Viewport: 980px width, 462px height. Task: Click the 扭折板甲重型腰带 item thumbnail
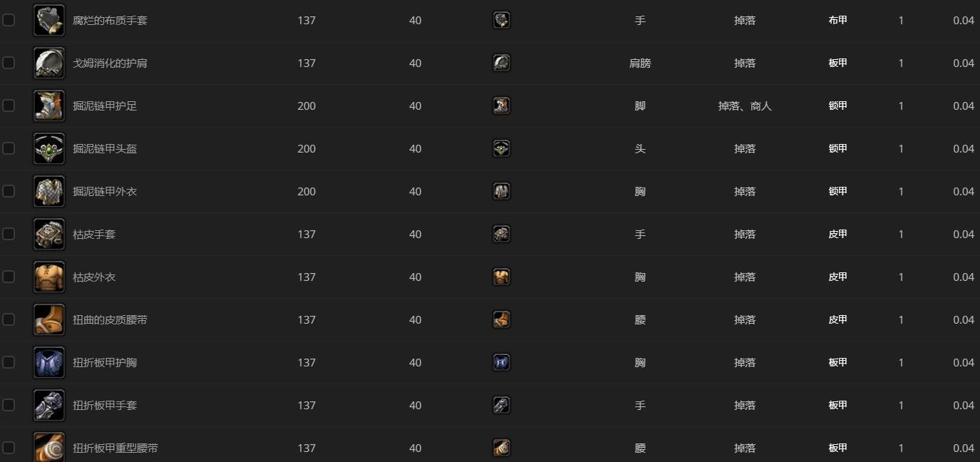pos(49,446)
